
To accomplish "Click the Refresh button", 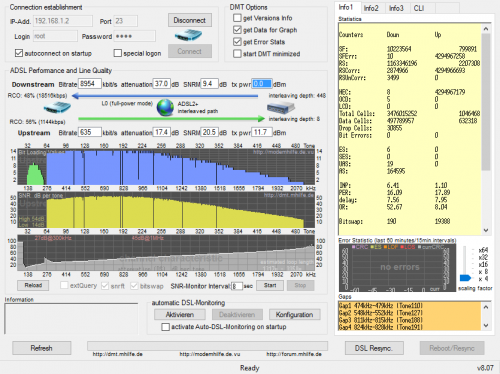I will tap(42, 348).
